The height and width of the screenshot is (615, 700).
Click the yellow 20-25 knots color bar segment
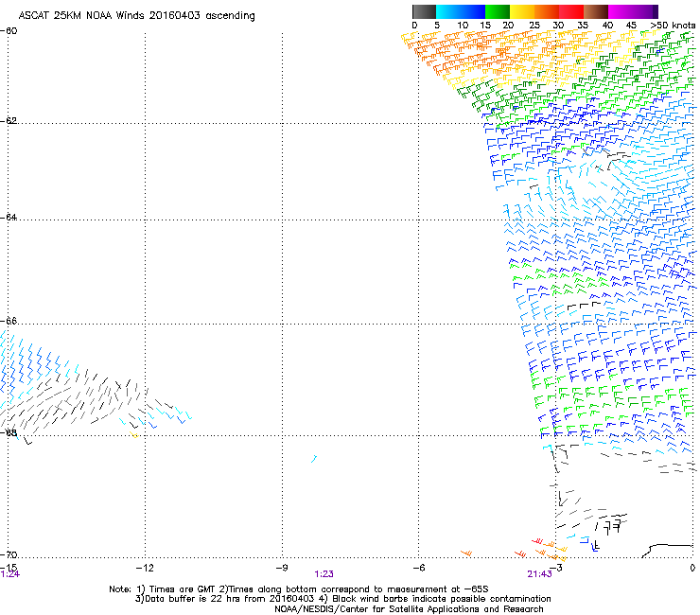tap(522, 11)
